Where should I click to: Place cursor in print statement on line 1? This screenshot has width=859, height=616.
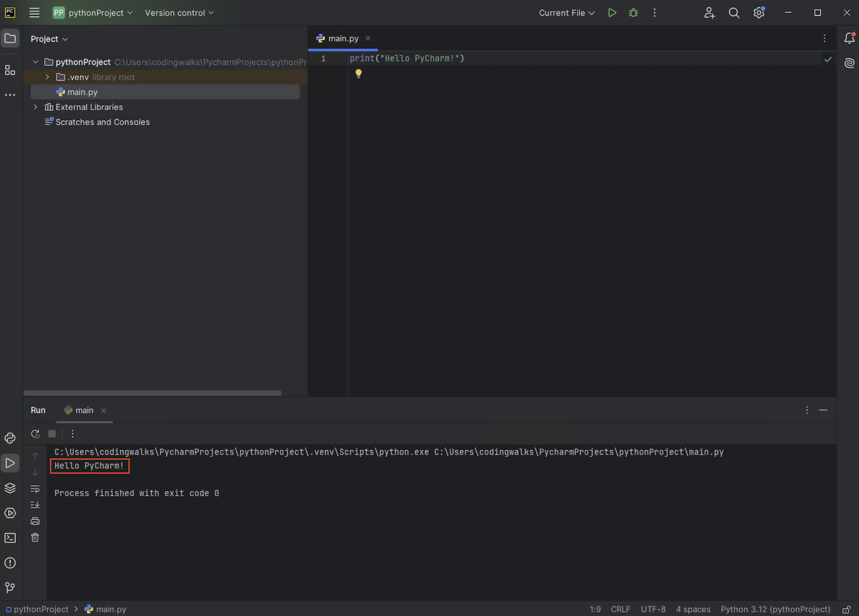pyautogui.click(x=407, y=58)
